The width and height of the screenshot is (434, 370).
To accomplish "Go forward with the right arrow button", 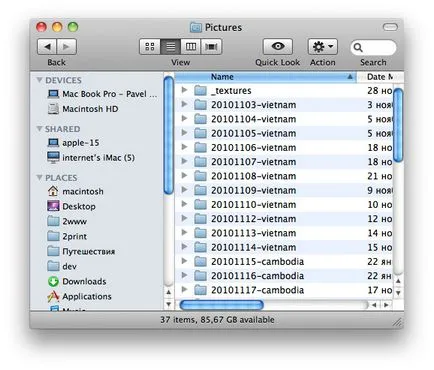I will [x=67, y=46].
